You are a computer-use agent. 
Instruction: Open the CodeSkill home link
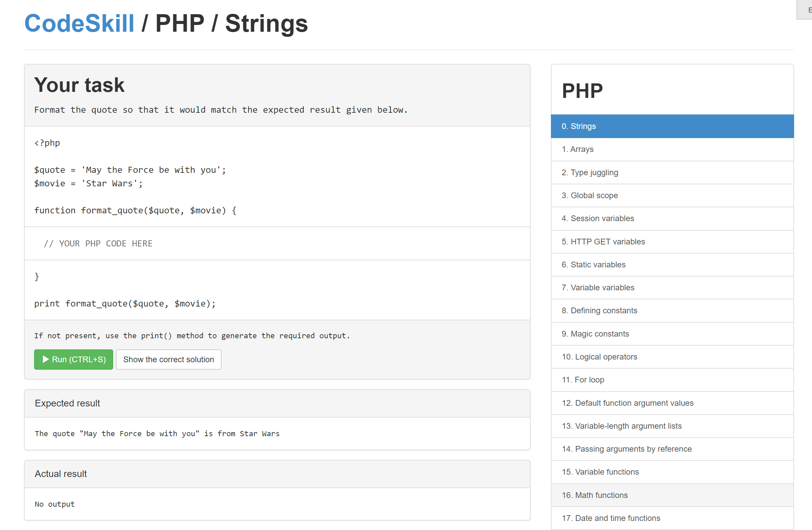(x=79, y=24)
